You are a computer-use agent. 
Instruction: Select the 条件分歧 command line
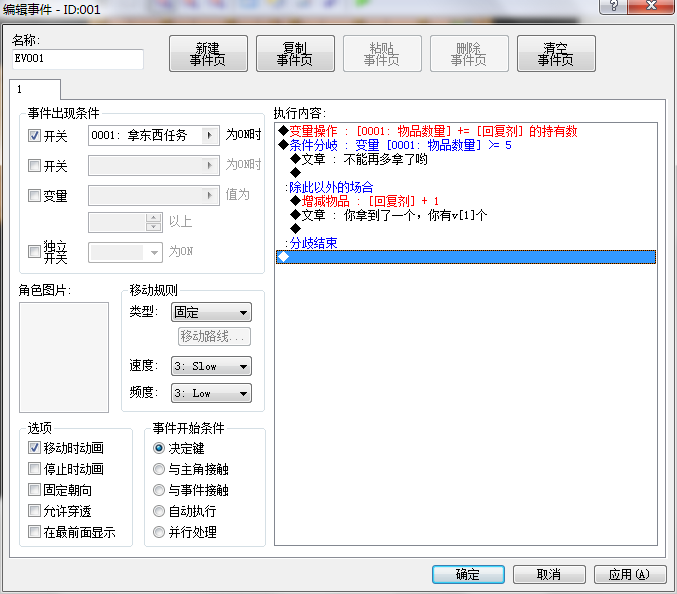[466, 145]
